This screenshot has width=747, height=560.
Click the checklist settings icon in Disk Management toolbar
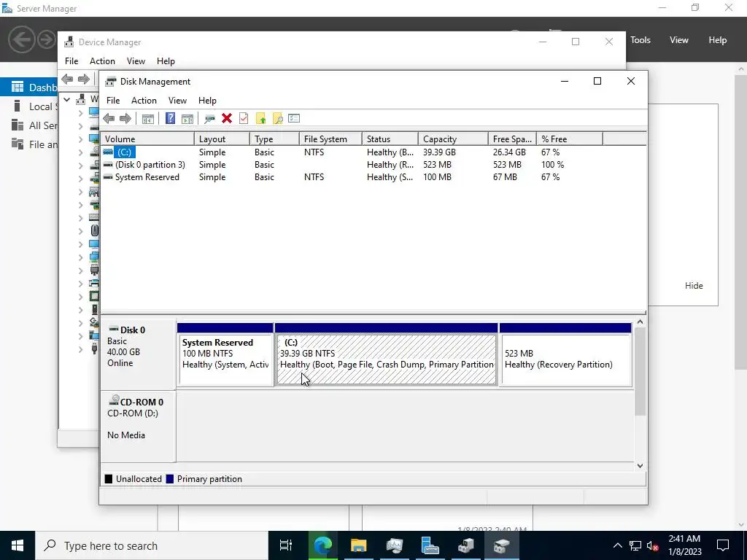click(x=294, y=118)
